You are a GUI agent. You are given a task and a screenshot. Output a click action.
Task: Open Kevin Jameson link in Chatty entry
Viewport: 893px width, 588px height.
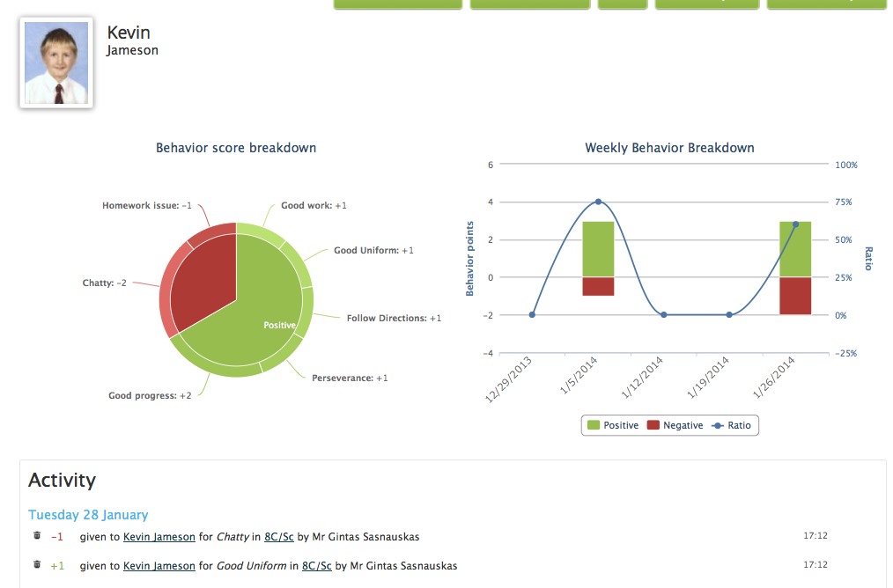pyautogui.click(x=159, y=537)
